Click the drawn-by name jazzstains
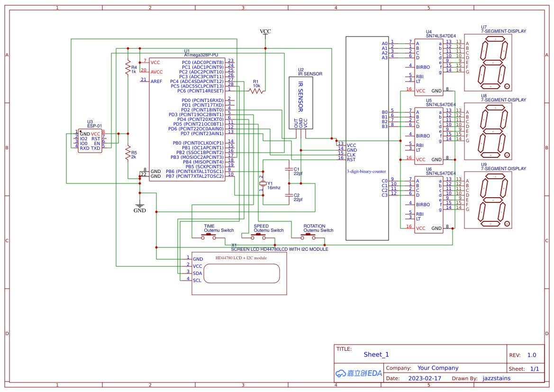 click(x=496, y=378)
